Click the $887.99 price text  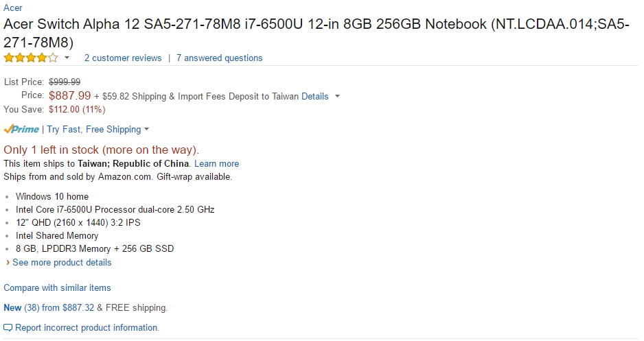pos(69,95)
